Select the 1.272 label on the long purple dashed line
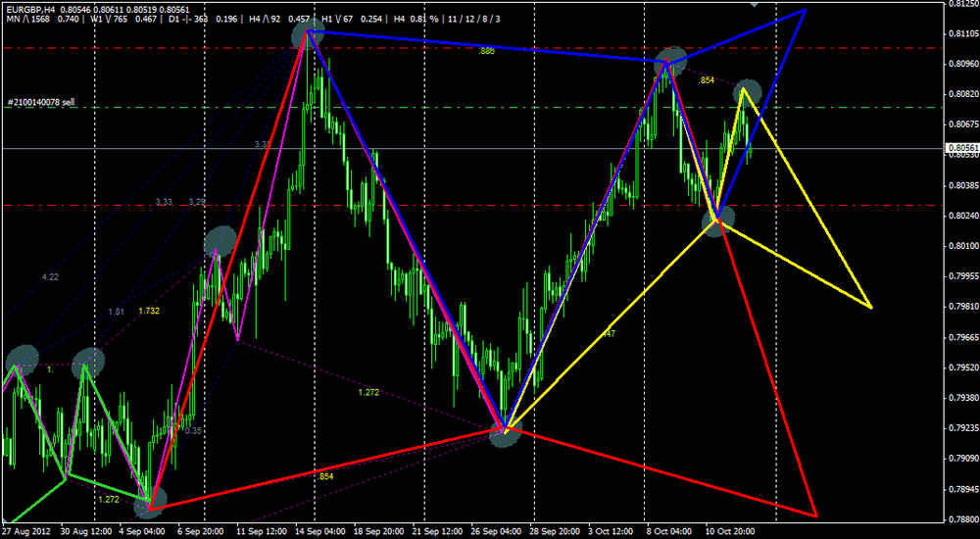Viewport: 980px width, 539px height. [368, 393]
